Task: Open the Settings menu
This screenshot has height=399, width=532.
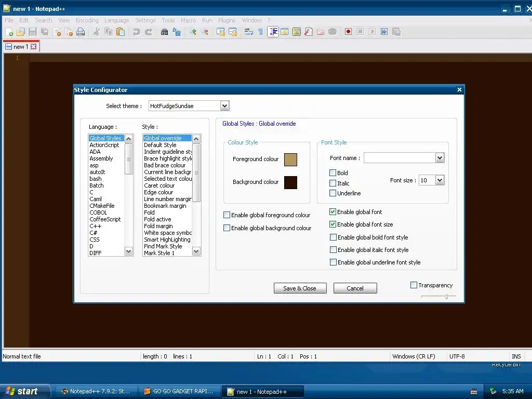Action: click(145, 20)
